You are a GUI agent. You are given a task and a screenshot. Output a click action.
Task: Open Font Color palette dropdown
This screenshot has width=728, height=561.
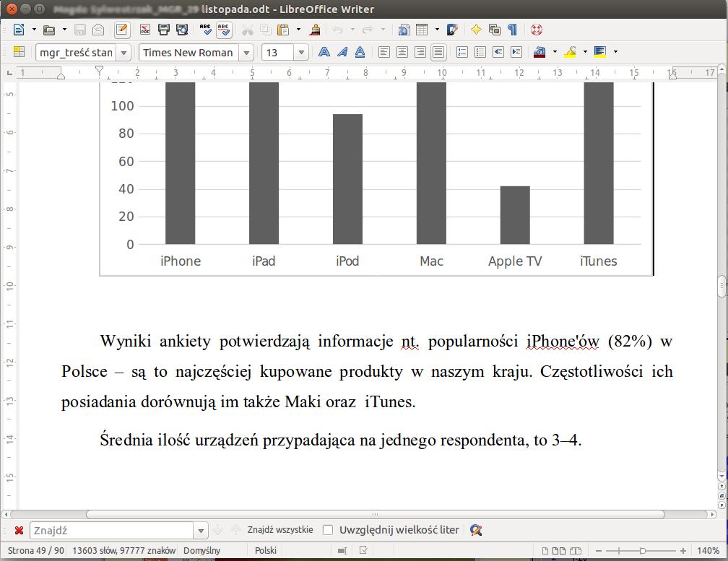(555, 51)
